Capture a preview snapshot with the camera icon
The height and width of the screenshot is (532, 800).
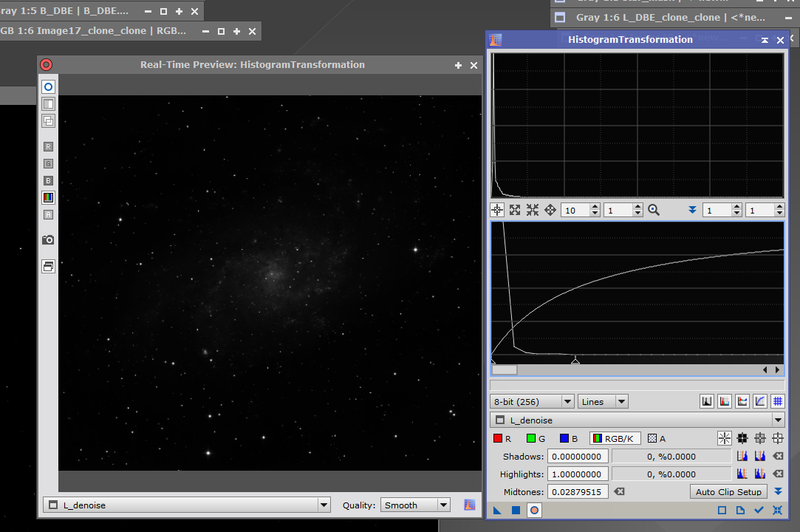(48, 239)
